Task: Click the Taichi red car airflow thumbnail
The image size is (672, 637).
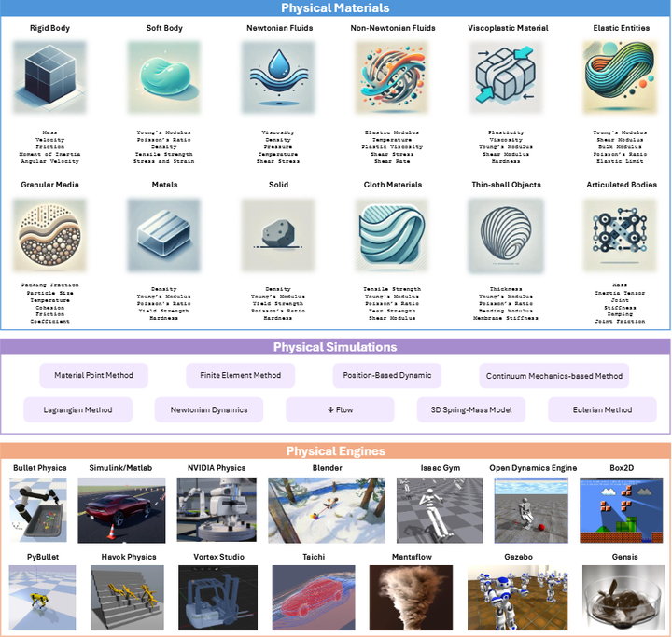Action: (314, 598)
